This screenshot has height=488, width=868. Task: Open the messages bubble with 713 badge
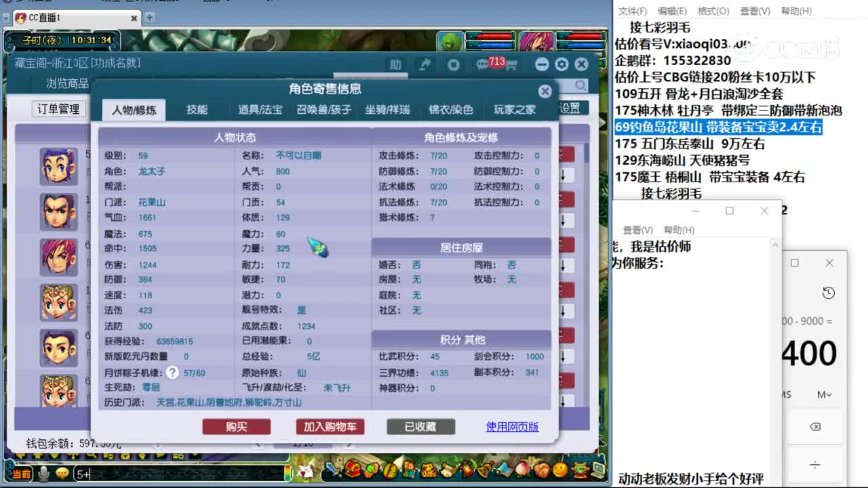[x=483, y=64]
